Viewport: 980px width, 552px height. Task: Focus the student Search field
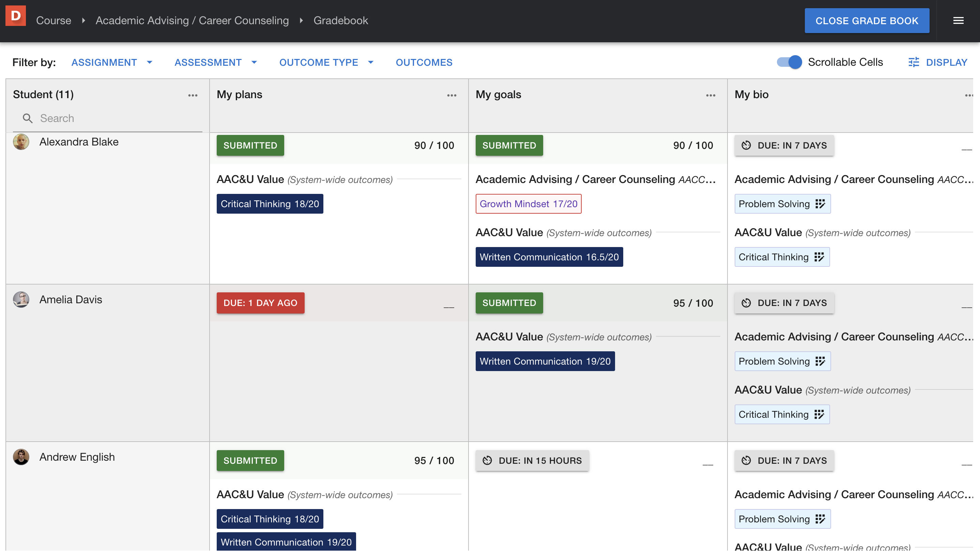(x=108, y=118)
